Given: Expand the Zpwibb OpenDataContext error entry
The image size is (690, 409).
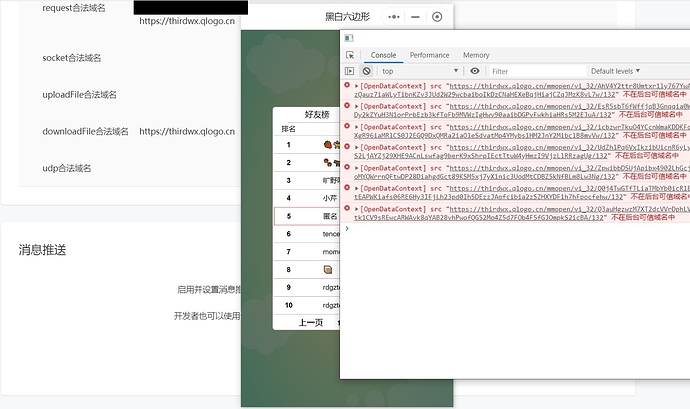Looking at the screenshot, I should point(356,168).
